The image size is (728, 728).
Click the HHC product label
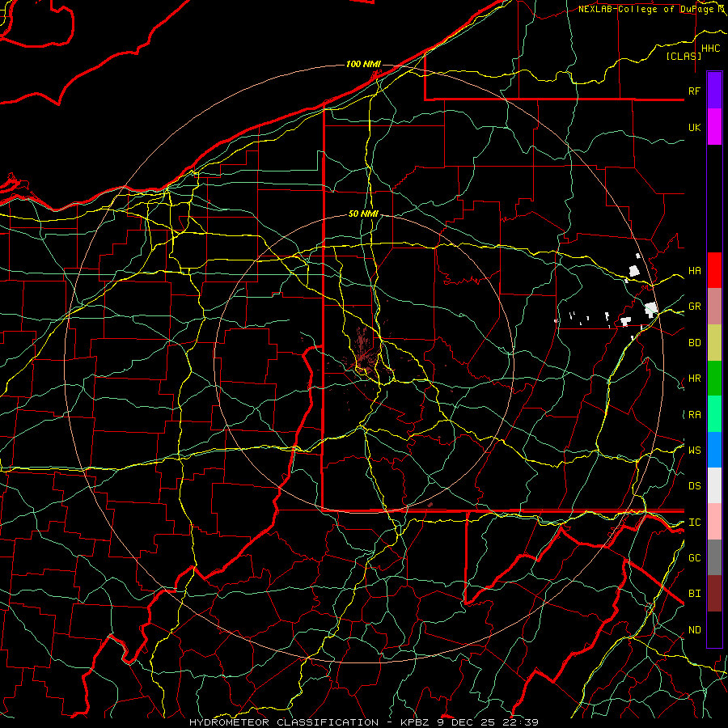(710, 49)
